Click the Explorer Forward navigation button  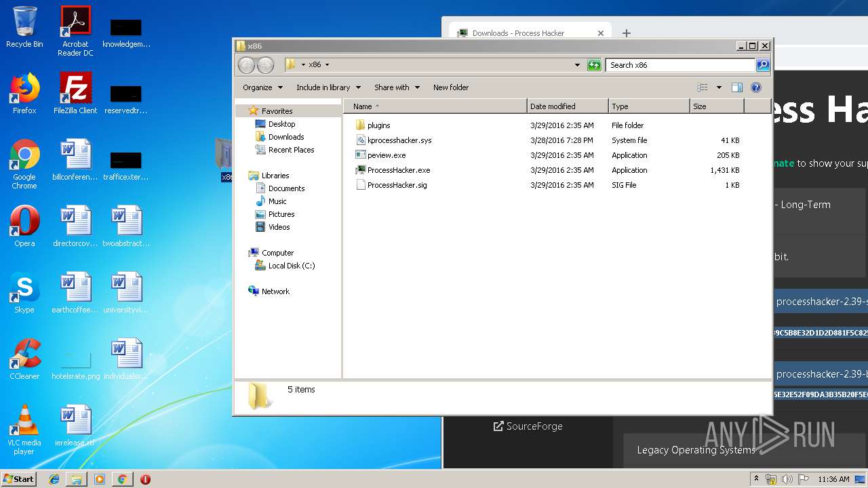(265, 65)
